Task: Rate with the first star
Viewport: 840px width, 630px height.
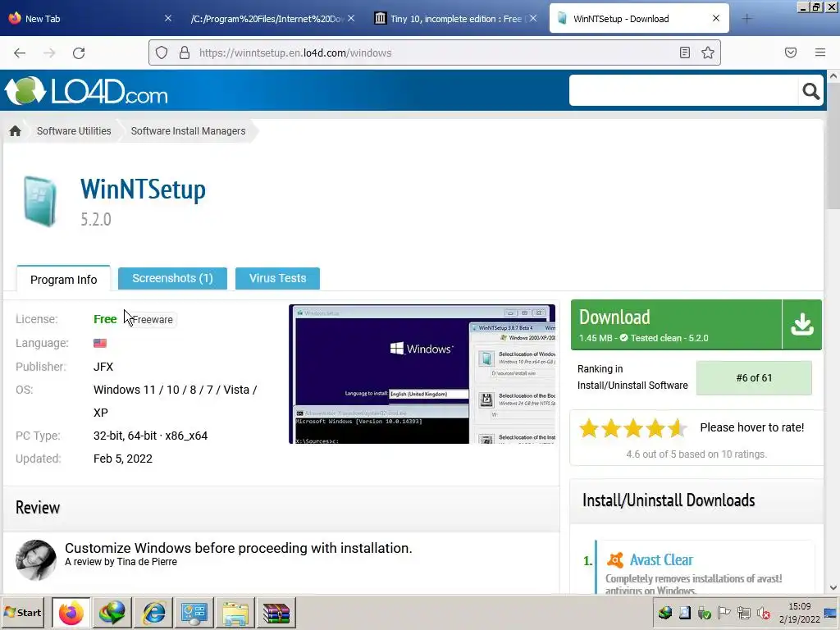Action: click(589, 427)
